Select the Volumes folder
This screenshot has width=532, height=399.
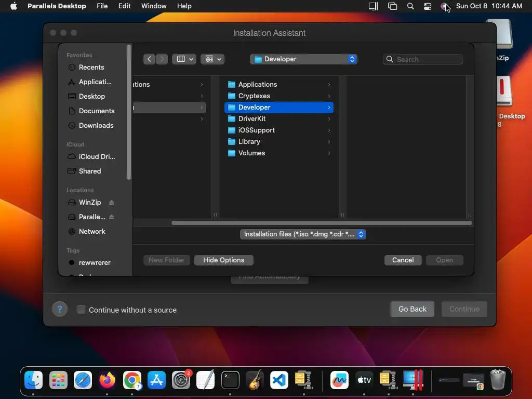(x=279, y=153)
